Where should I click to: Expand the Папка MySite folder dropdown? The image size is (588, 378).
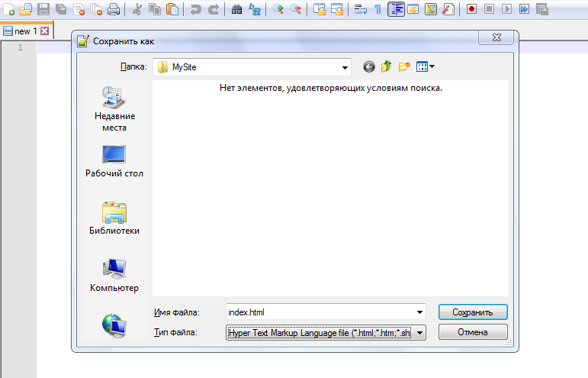tap(345, 67)
